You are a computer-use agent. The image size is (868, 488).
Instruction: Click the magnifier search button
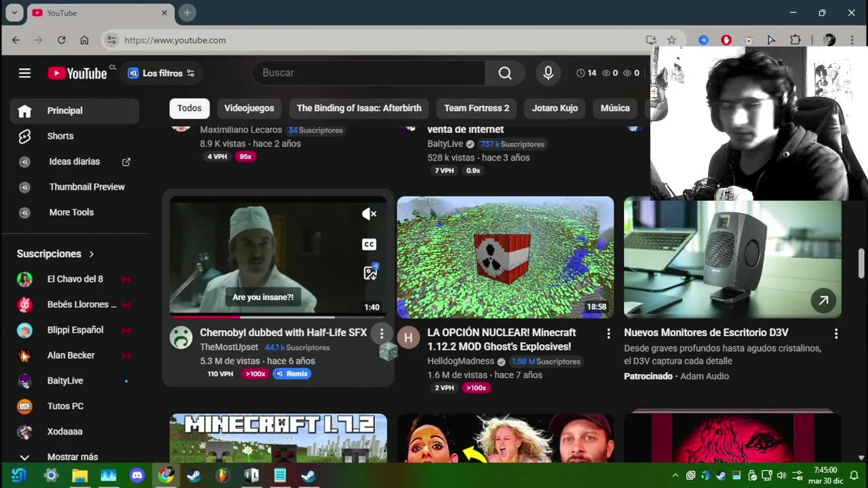pyautogui.click(x=505, y=73)
